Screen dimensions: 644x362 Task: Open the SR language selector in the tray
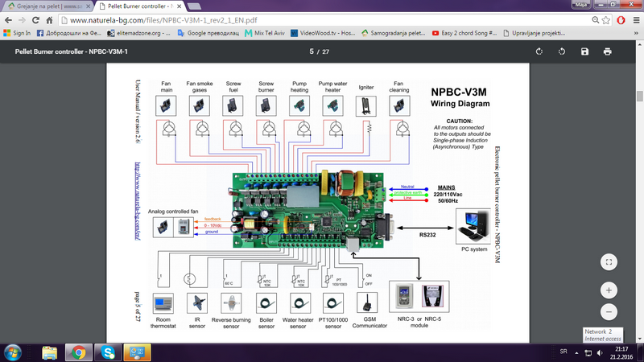tap(563, 352)
